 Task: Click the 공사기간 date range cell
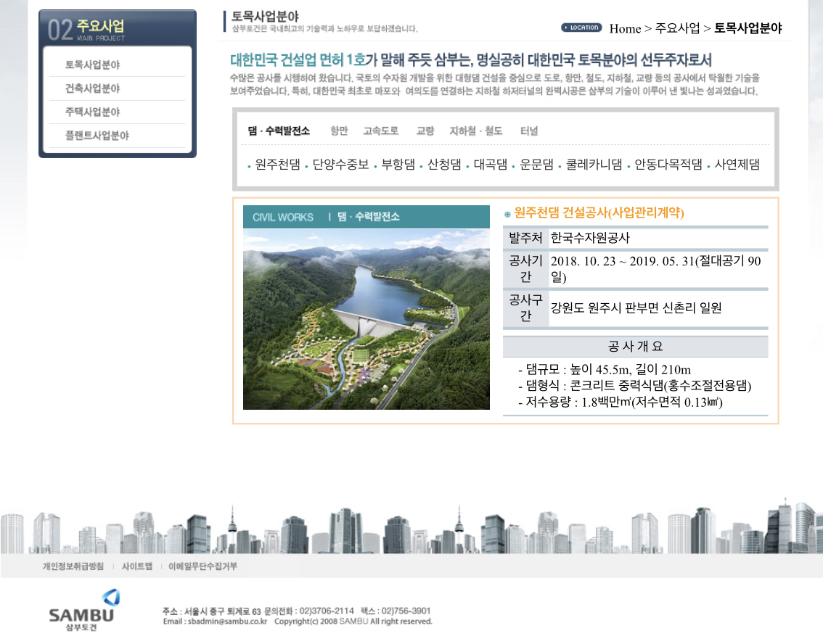pyautogui.click(x=658, y=268)
